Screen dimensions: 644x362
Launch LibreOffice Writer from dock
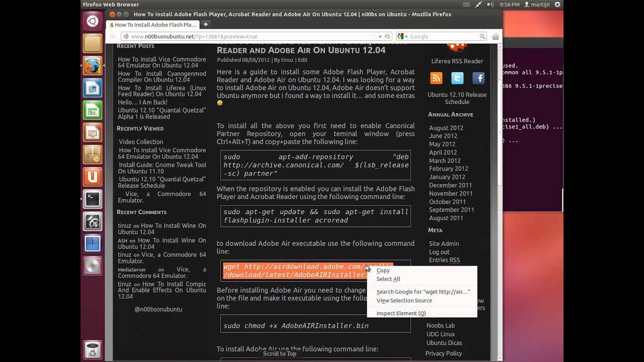coord(93,88)
